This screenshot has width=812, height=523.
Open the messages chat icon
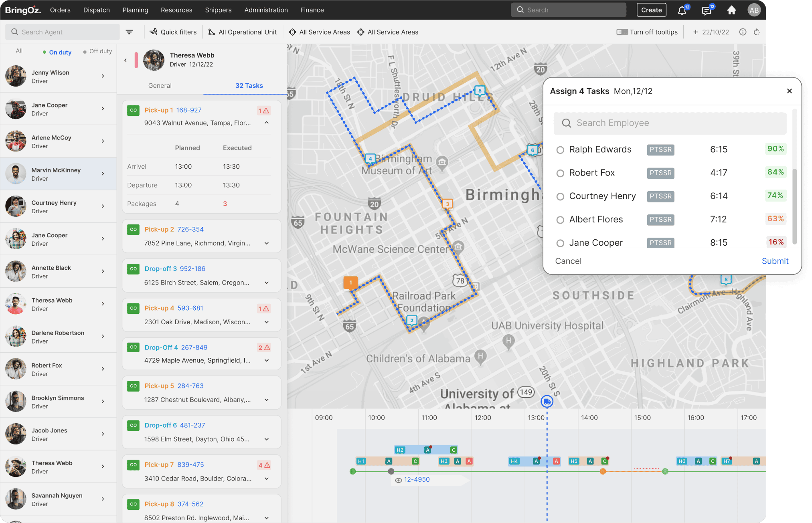coord(707,10)
